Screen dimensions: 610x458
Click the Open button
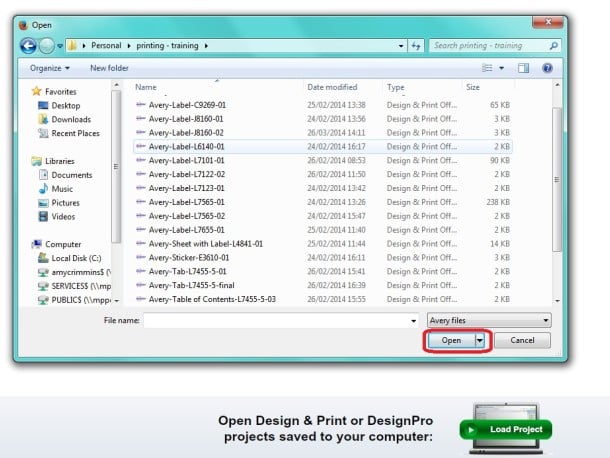(451, 340)
